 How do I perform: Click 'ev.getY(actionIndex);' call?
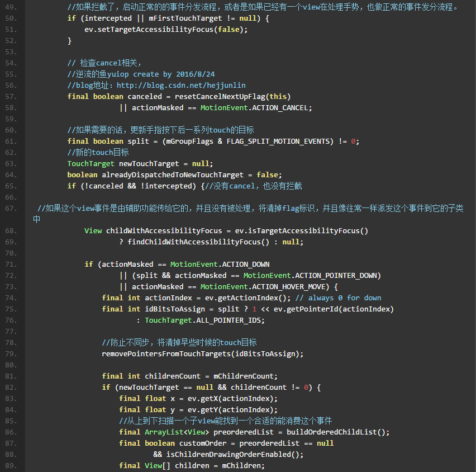pyautogui.click(x=232, y=410)
